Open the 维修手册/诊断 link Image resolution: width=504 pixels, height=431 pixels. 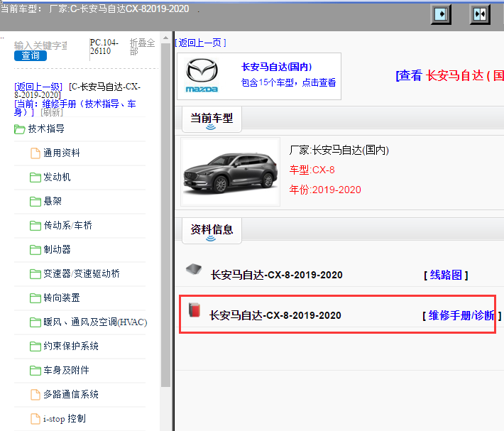click(x=461, y=315)
